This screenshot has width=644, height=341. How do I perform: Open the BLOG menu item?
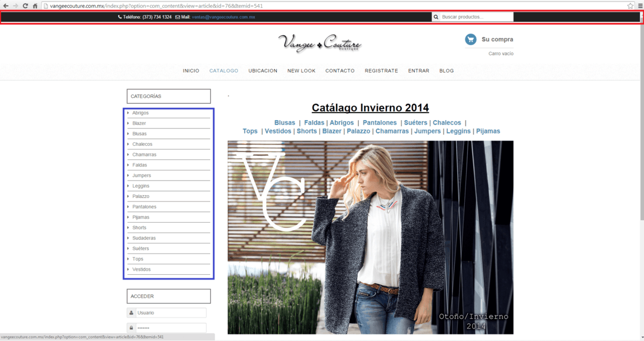(447, 71)
